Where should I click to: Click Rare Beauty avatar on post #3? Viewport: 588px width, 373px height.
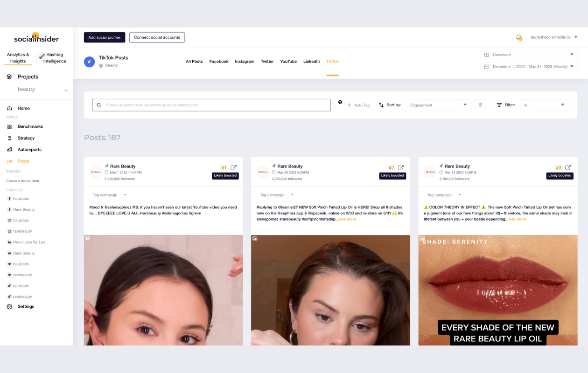click(x=430, y=172)
